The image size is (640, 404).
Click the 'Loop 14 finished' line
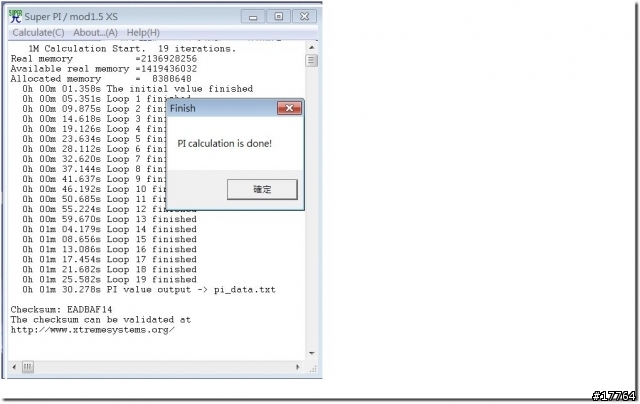109,229
